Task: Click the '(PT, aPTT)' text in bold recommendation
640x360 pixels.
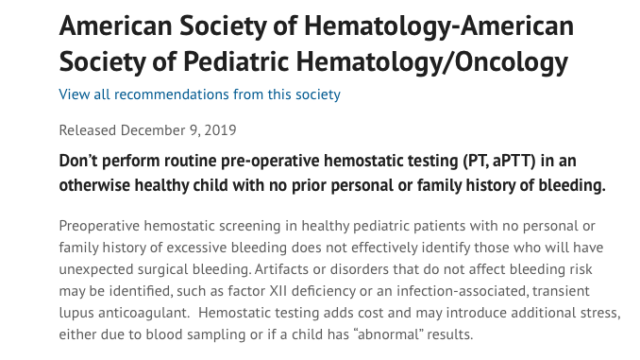Action: (x=499, y=161)
